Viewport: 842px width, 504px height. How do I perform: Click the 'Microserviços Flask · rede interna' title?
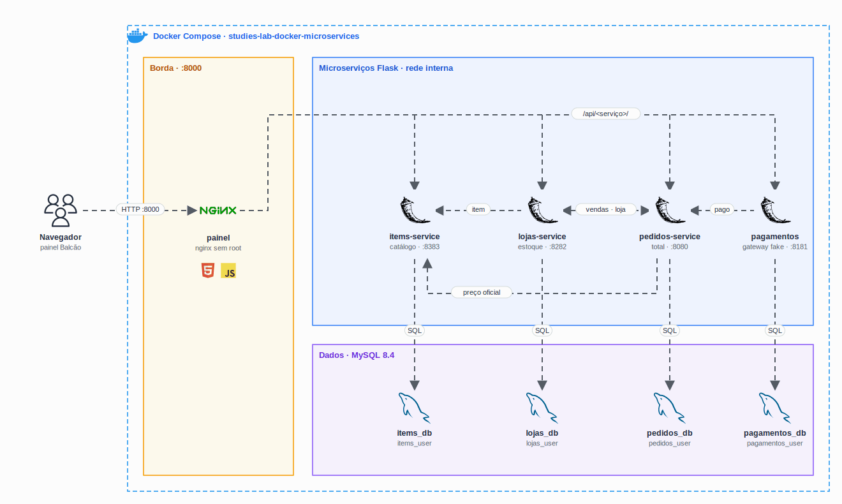[x=386, y=68]
